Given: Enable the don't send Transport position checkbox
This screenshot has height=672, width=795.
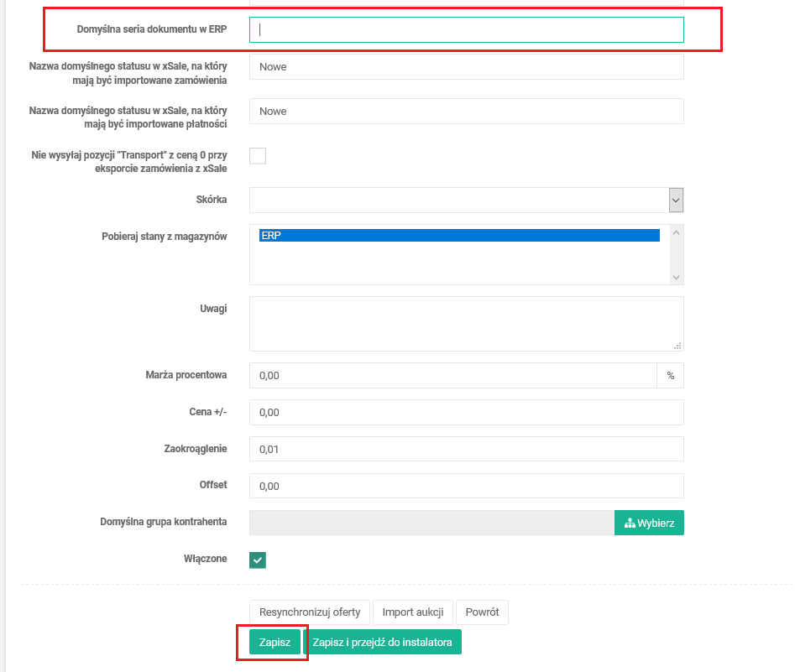Looking at the screenshot, I should (258, 155).
